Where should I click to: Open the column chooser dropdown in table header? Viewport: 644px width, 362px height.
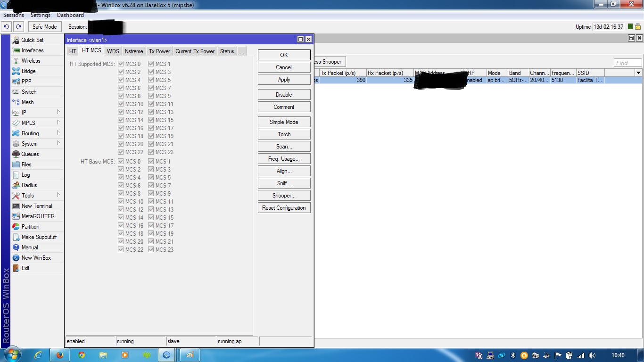pyautogui.click(x=638, y=73)
